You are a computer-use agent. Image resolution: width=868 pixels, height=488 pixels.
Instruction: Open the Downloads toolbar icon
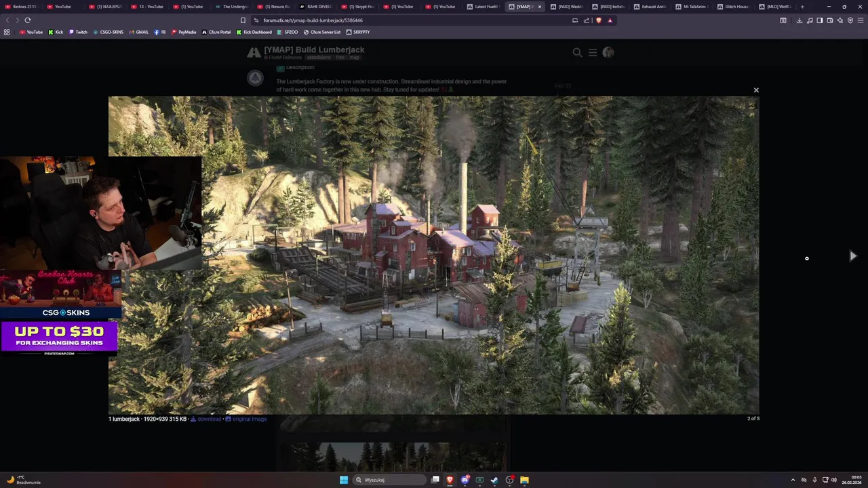800,20
